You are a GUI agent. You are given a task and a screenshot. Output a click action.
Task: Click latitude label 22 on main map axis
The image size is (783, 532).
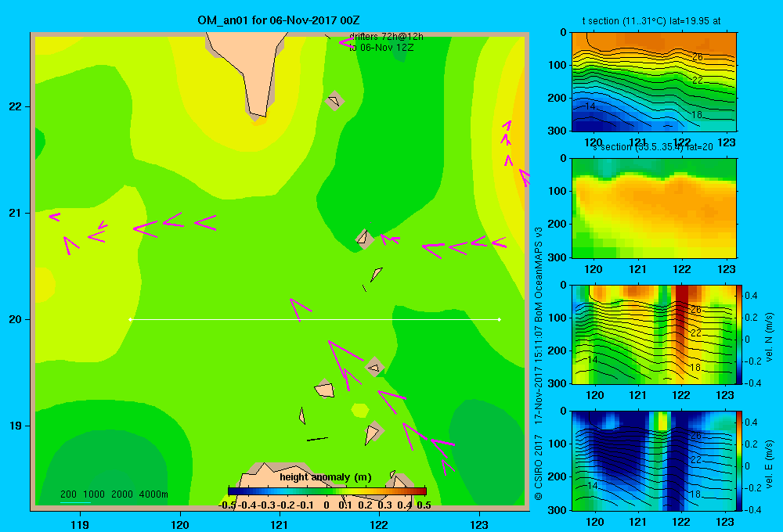[16, 107]
